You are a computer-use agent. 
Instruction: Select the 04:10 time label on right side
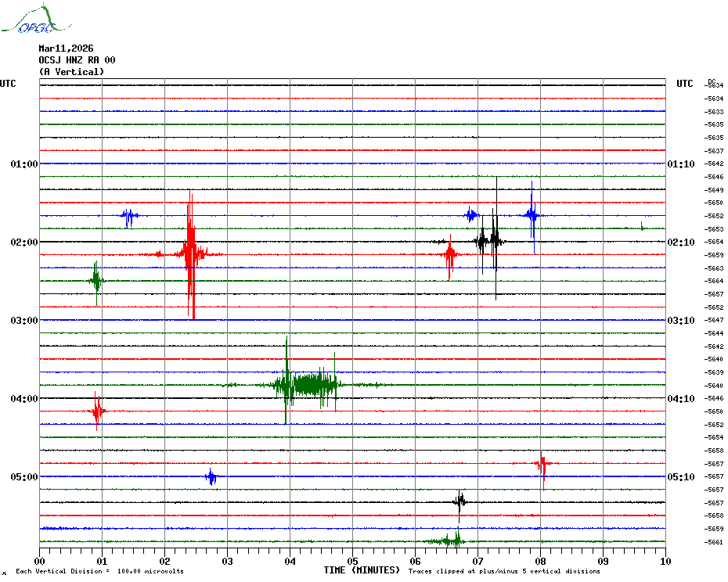click(680, 399)
